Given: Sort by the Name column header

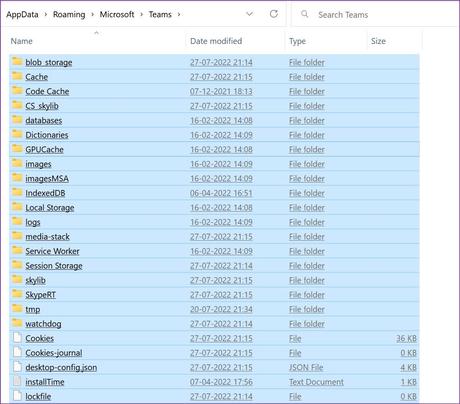Looking at the screenshot, I should (22, 41).
